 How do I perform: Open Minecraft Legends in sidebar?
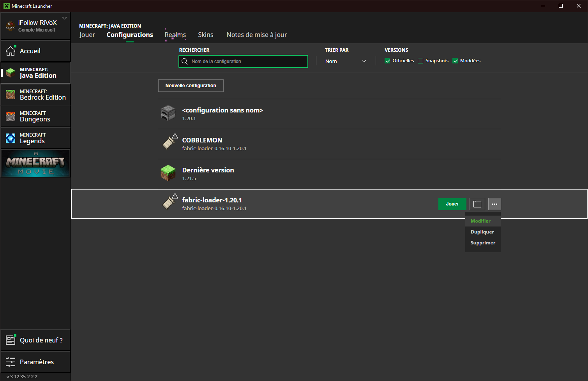click(35, 138)
